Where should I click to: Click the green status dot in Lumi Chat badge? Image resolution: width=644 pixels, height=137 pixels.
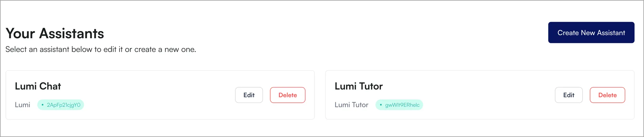pyautogui.click(x=42, y=105)
